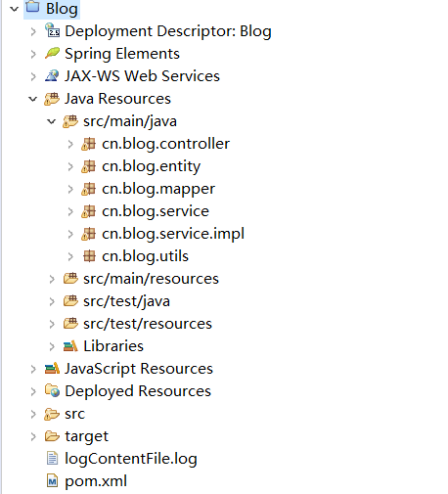Expand the cn.blog.mapper package
The image size is (448, 494).
70,189
